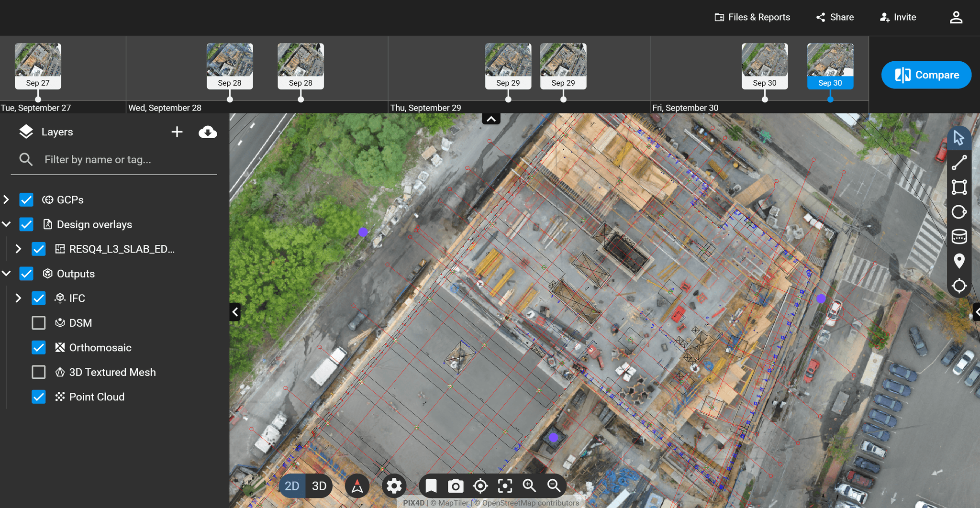Uncheck the Point Cloud checkbox
Viewport: 980px width, 508px height.
point(39,397)
